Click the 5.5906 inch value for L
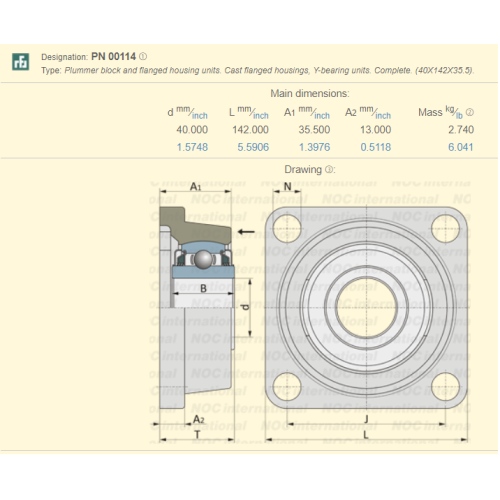 coord(253,147)
